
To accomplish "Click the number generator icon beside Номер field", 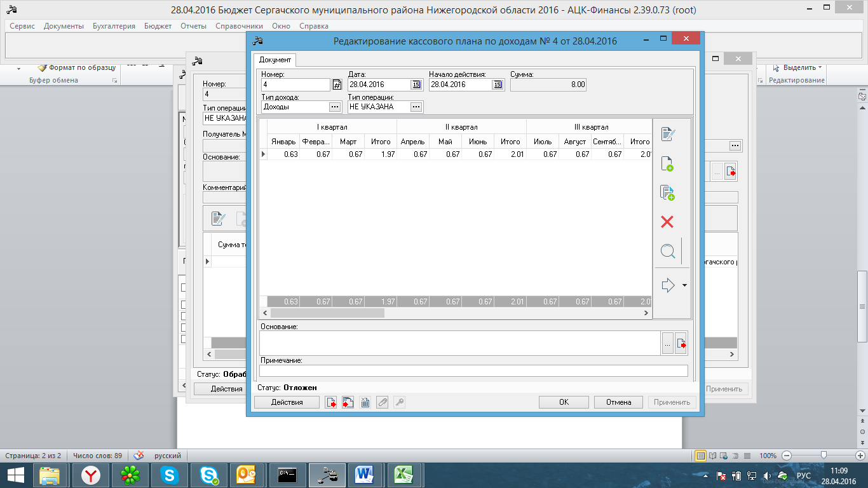I will [337, 85].
